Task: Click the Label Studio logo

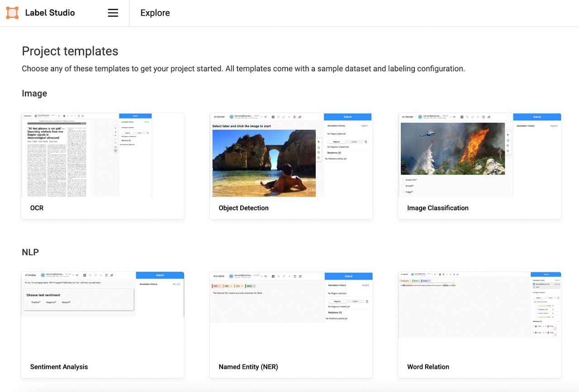Action: (x=12, y=13)
